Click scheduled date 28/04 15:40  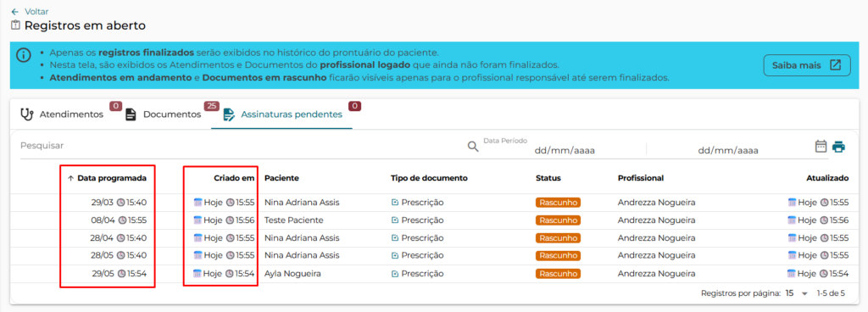pyautogui.click(x=119, y=238)
